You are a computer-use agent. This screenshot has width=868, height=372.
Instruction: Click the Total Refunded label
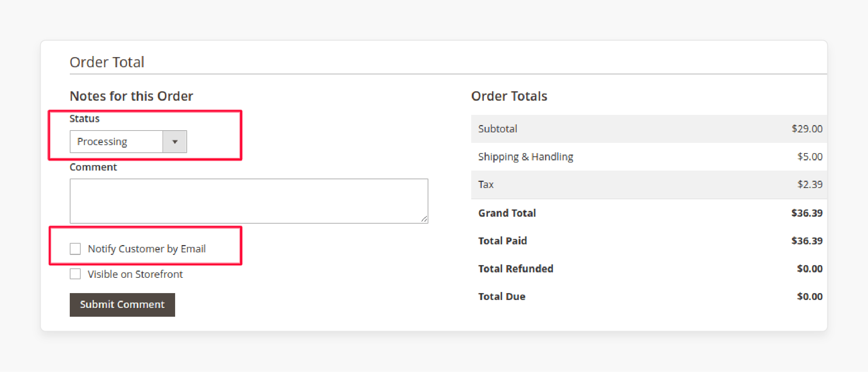pyautogui.click(x=516, y=269)
